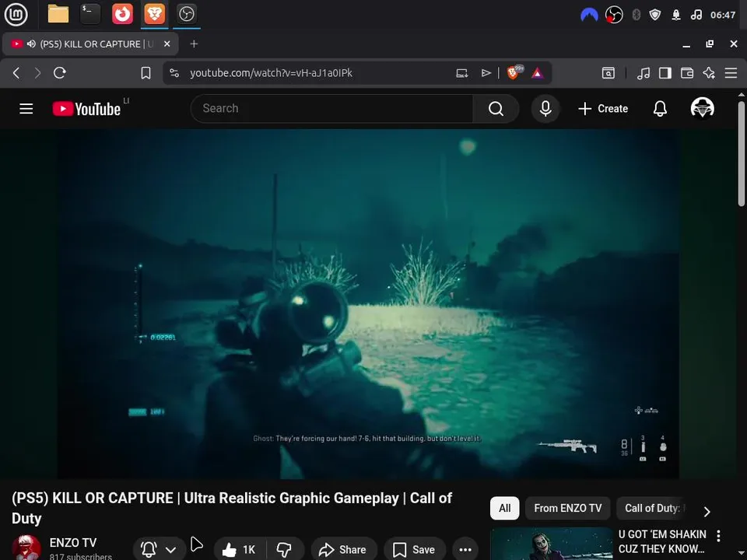Go forward to the next page

[37, 73]
